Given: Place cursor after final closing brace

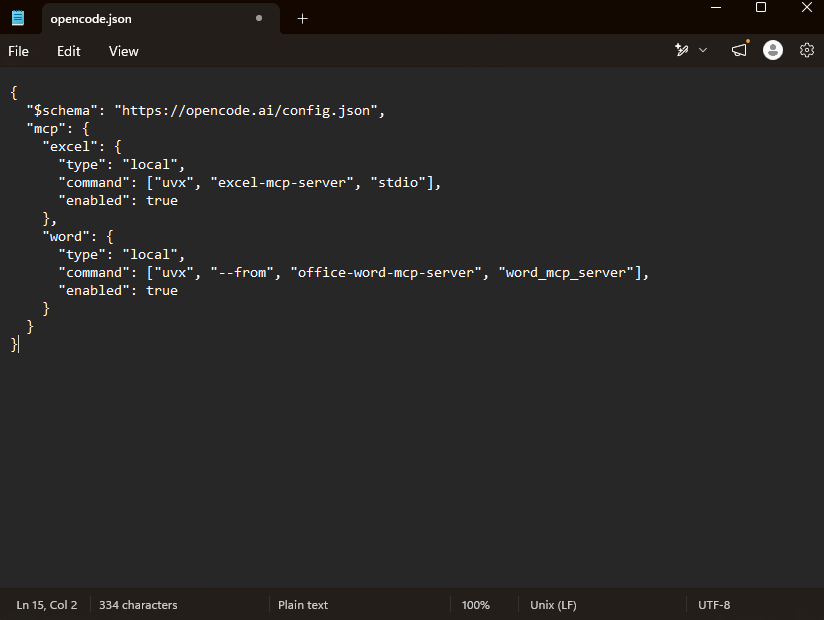Looking at the screenshot, I should click(x=18, y=345).
